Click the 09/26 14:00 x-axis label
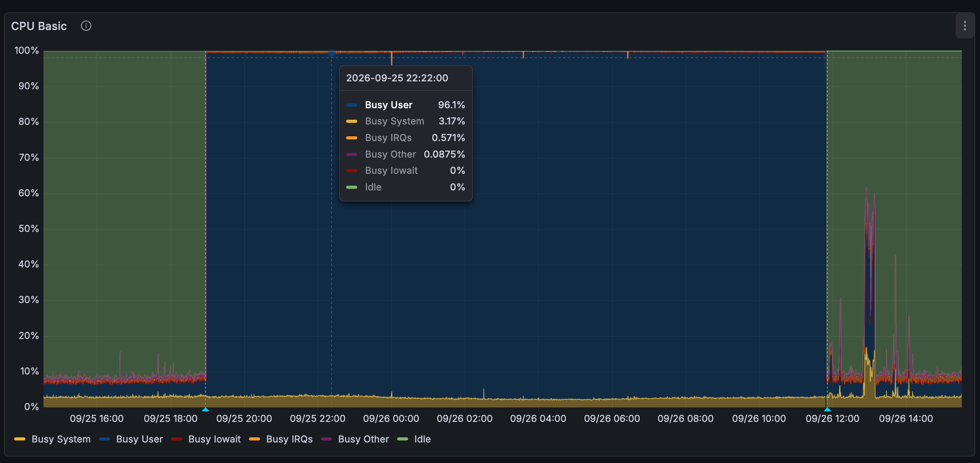The image size is (980, 463). coord(906,419)
